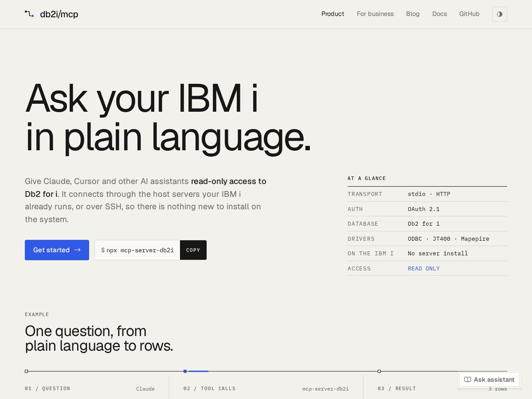The height and width of the screenshot is (399, 532).
Task: Open the Docs nav link
Action: coord(439,14)
